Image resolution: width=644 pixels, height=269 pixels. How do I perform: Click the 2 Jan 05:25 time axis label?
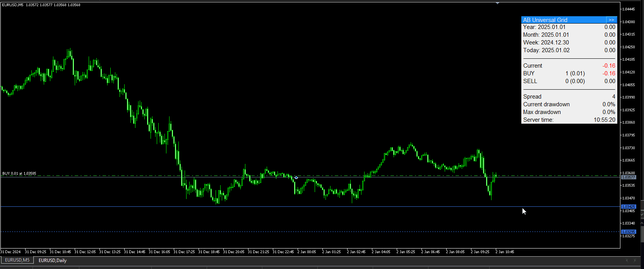click(406, 252)
